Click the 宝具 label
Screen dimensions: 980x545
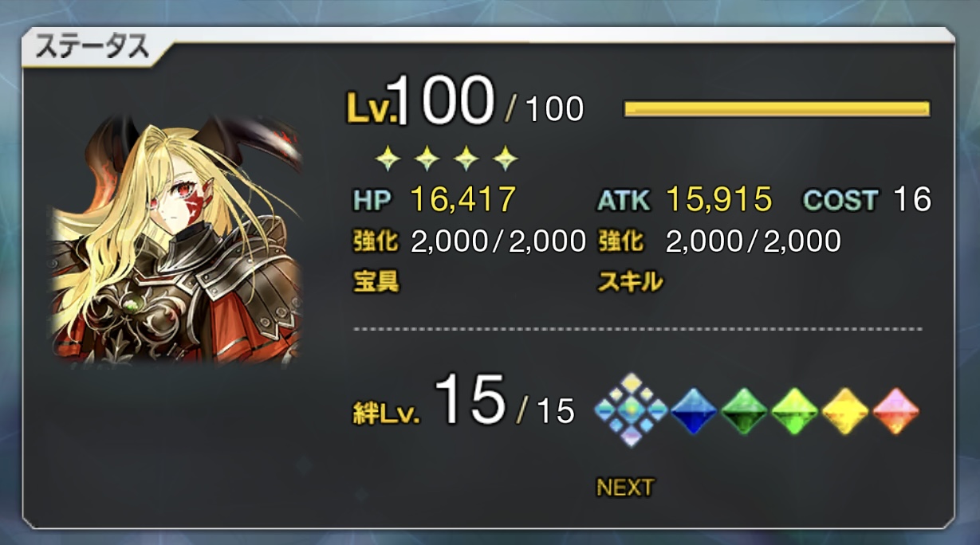(x=376, y=280)
